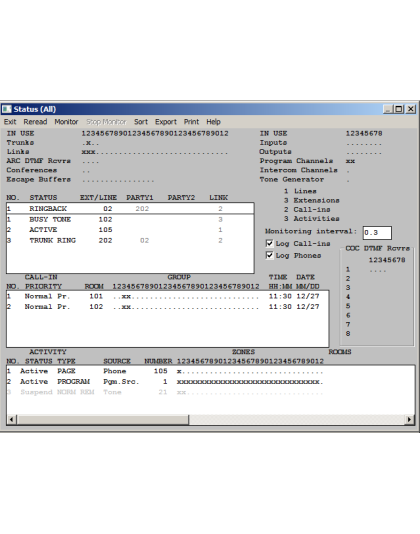The width and height of the screenshot is (420, 534).
Task: Maximize the Status window
Action: click(x=398, y=109)
